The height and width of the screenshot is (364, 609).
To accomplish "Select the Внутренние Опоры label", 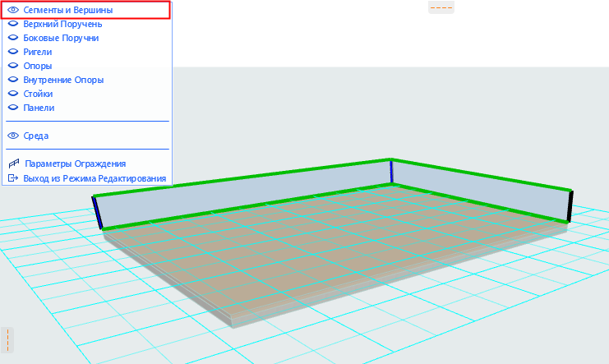I will (x=63, y=80).
